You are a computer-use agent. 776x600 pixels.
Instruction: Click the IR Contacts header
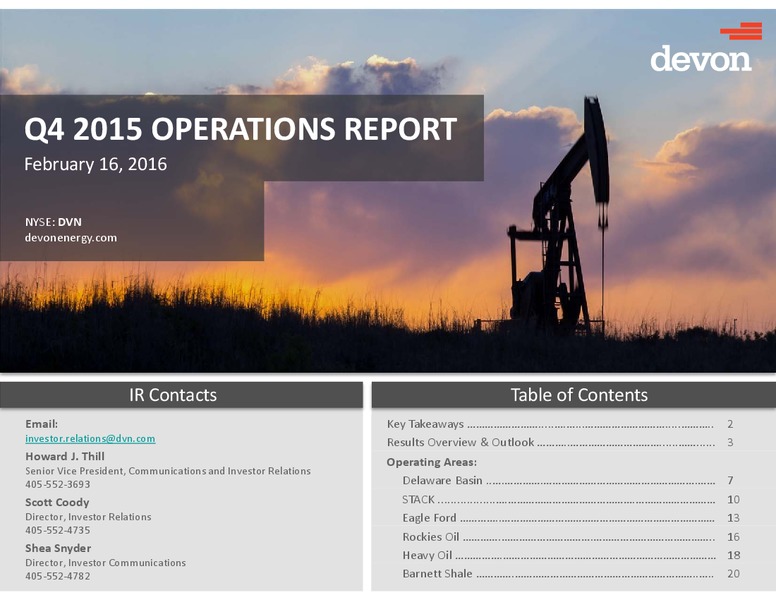(173, 395)
